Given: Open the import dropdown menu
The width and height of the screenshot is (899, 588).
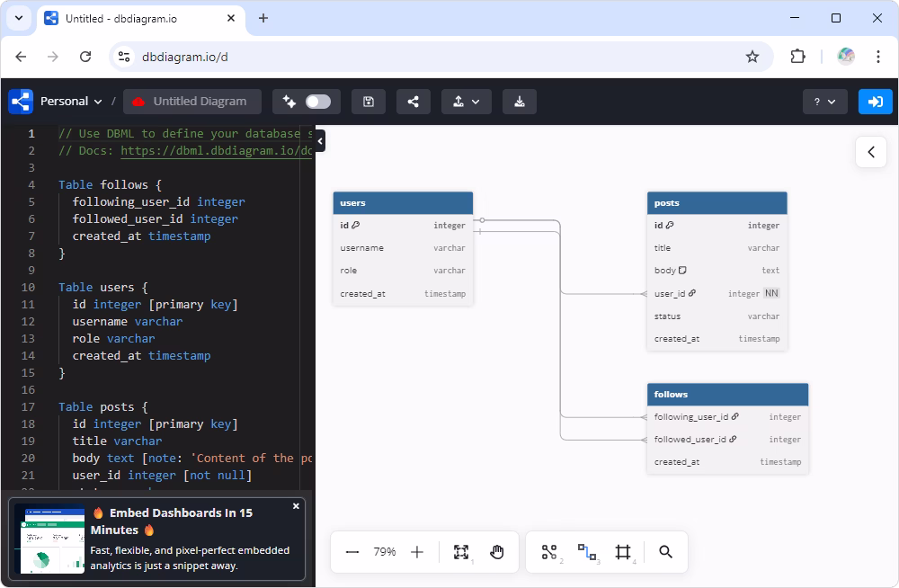Looking at the screenshot, I should 466,102.
